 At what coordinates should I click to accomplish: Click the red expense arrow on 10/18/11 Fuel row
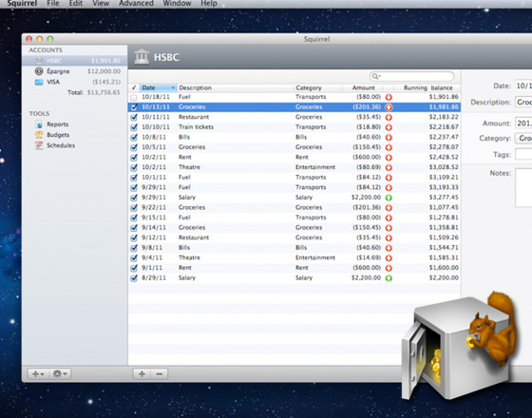(389, 97)
